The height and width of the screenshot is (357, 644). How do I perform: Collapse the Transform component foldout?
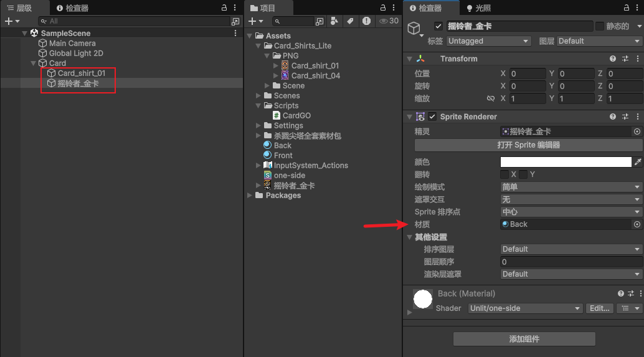409,59
